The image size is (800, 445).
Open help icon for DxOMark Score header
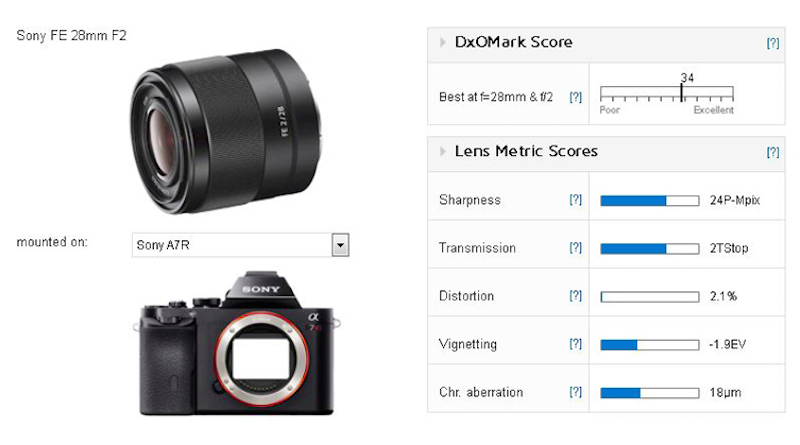(x=773, y=43)
